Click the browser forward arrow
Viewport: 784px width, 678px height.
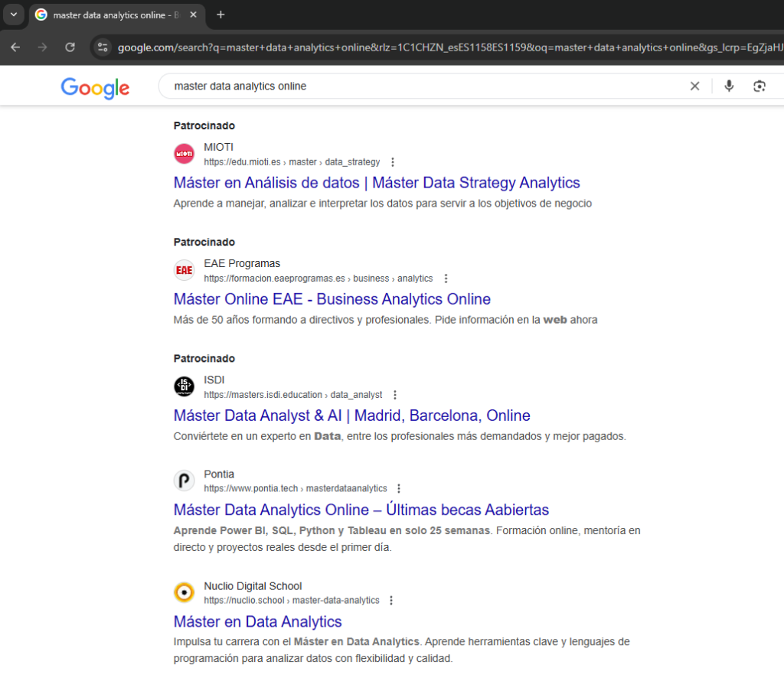click(x=43, y=47)
